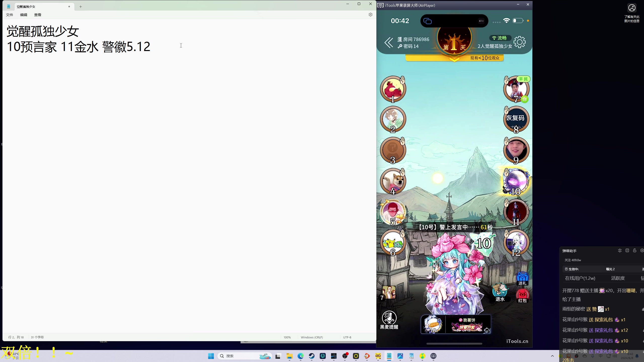Select player 11 avatar
644x362 pixels.
[516, 212]
